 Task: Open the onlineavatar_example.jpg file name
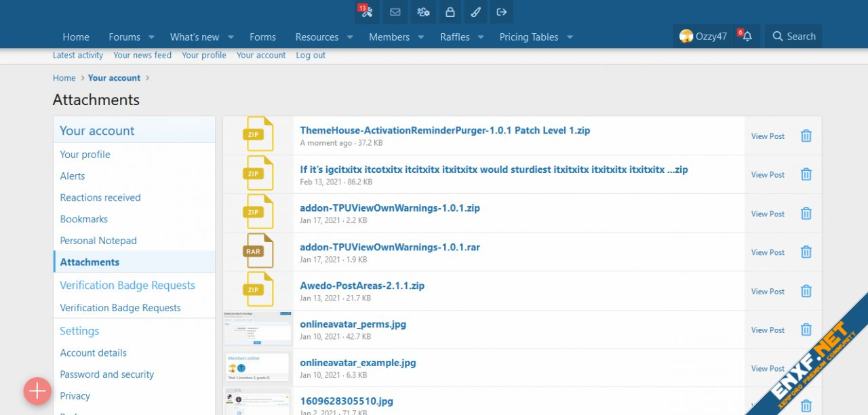click(358, 363)
